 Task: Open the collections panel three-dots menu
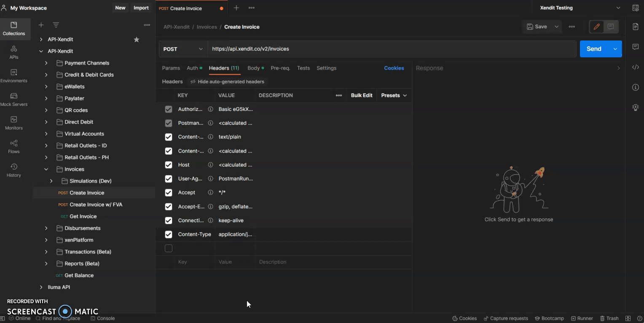[147, 25]
